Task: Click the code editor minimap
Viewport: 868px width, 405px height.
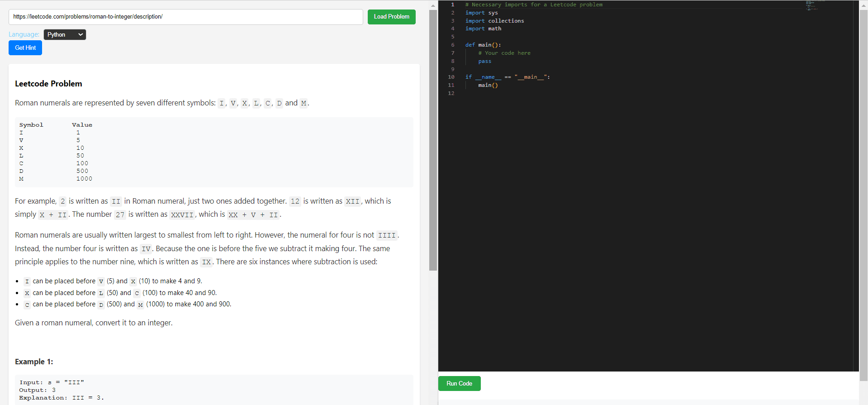Action: pos(815,5)
